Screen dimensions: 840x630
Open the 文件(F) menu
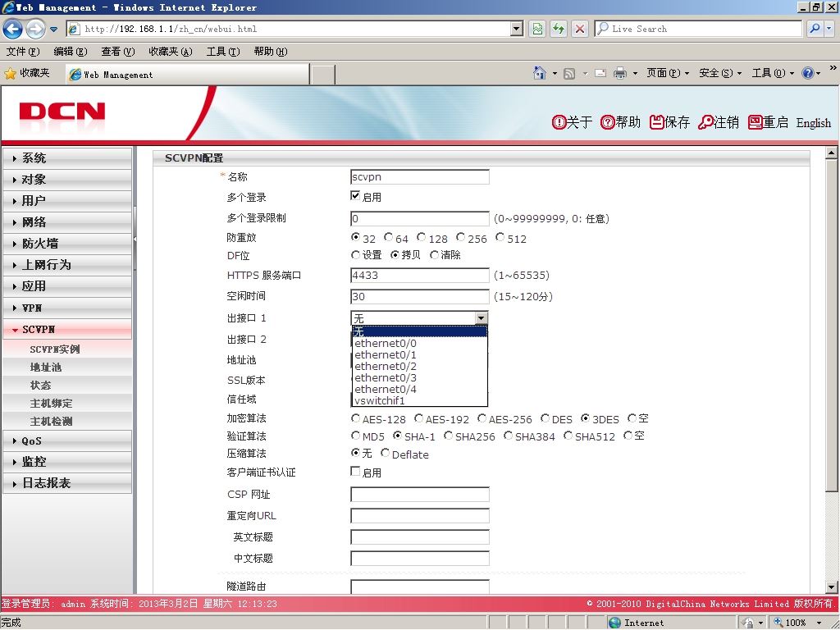tap(22, 52)
